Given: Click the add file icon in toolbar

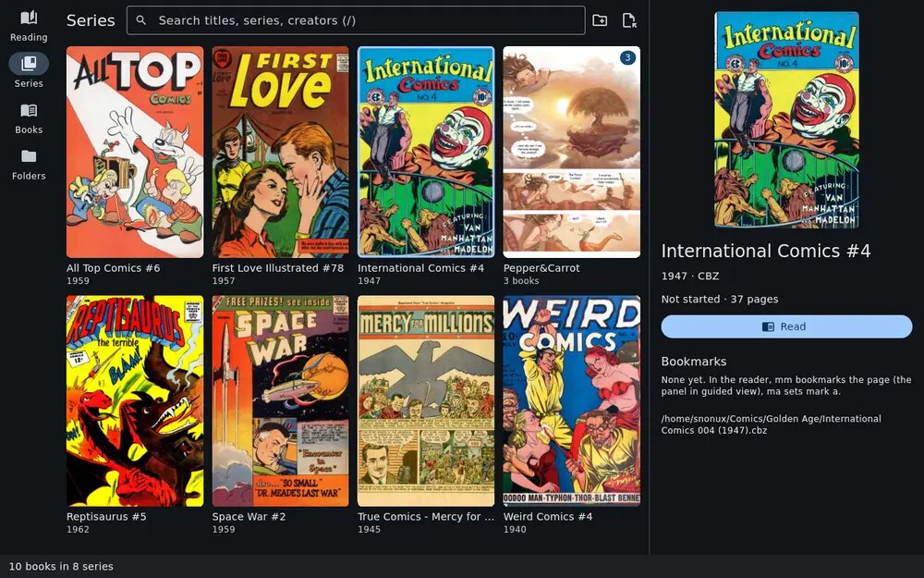Looking at the screenshot, I should coord(628,20).
